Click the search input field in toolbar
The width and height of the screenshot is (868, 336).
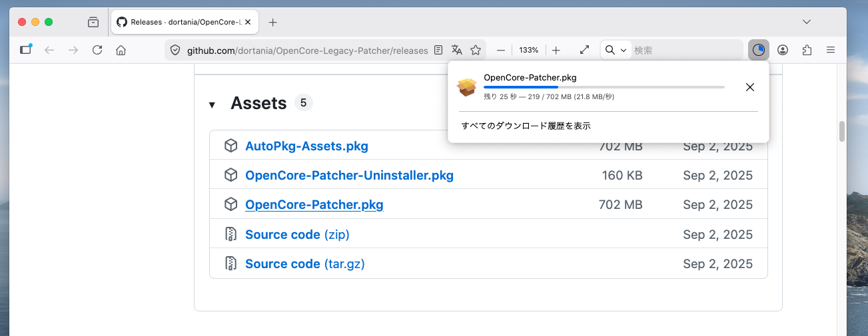(x=686, y=50)
